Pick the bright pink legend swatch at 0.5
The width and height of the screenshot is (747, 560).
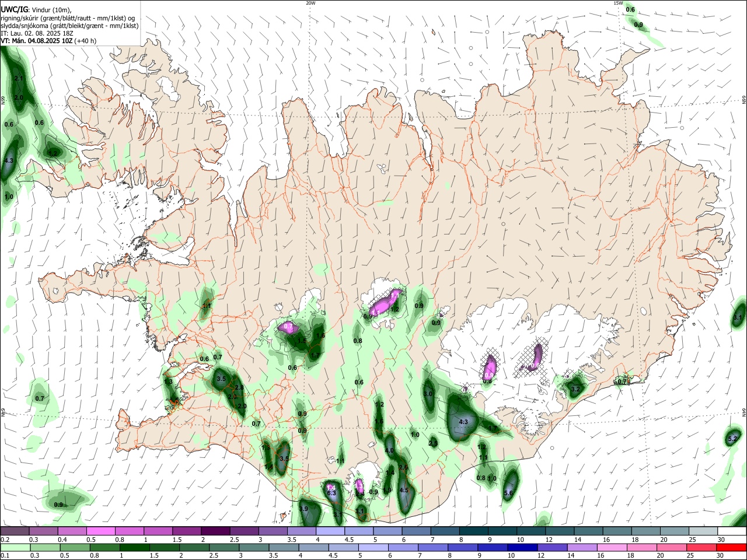[100, 531]
